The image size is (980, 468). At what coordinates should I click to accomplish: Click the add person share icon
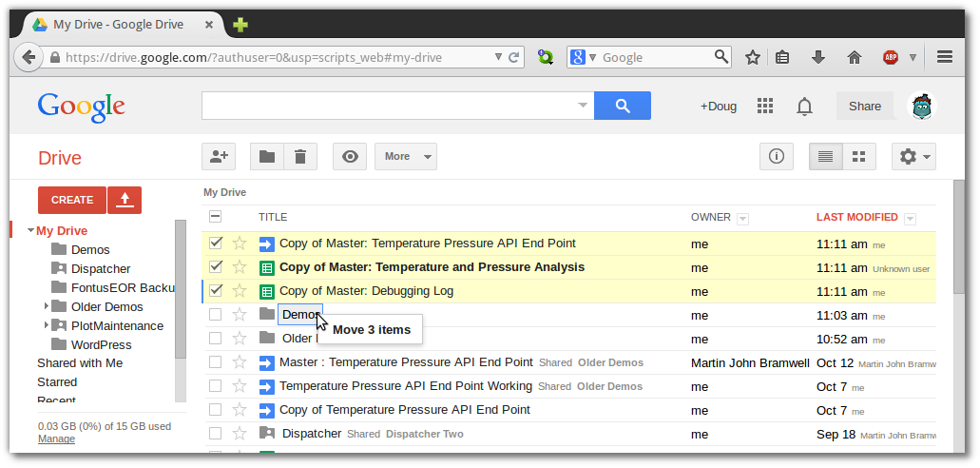pos(219,156)
